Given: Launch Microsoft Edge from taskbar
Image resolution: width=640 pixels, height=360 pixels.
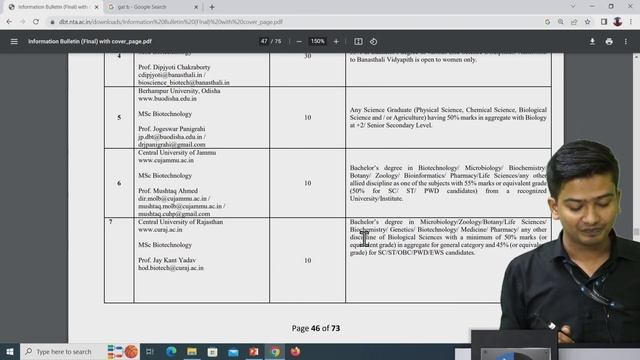Looking at the screenshot, I should (x=171, y=351).
